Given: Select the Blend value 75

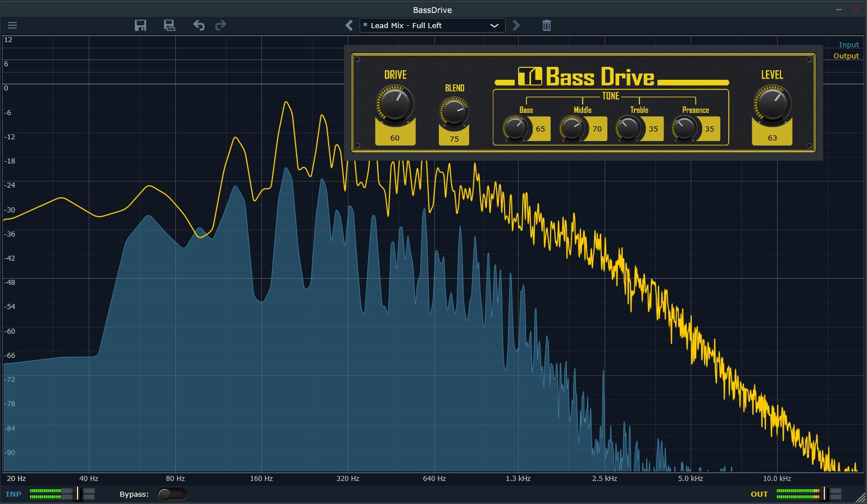Looking at the screenshot, I should point(454,139).
